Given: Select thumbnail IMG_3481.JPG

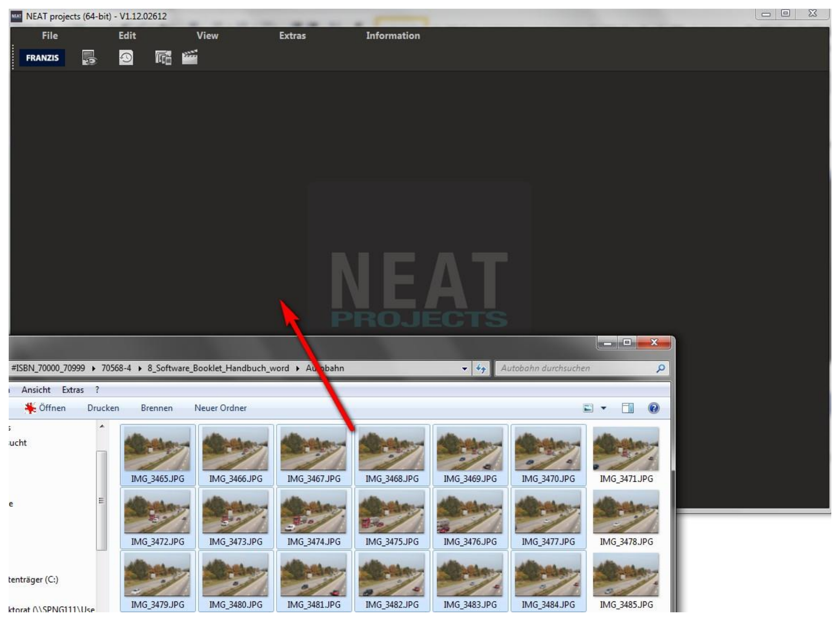Looking at the screenshot, I should [314, 581].
